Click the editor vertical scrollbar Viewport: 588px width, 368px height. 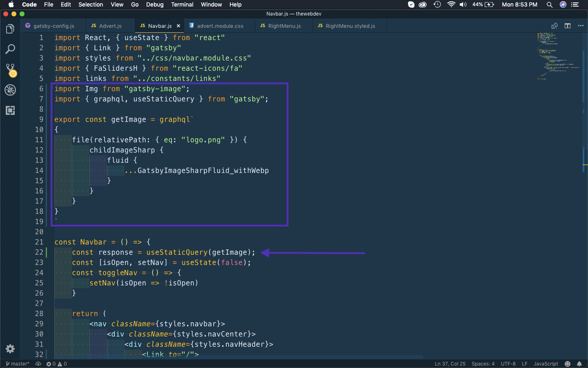[585, 196]
